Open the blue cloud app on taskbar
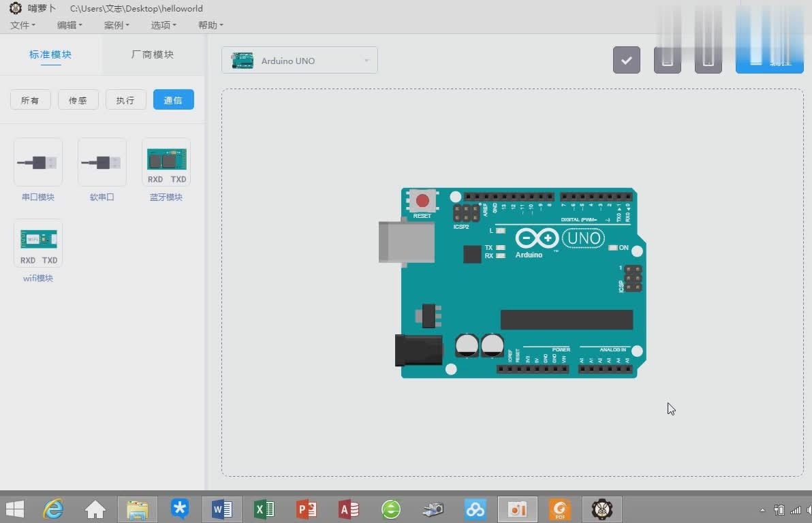 pos(475,509)
